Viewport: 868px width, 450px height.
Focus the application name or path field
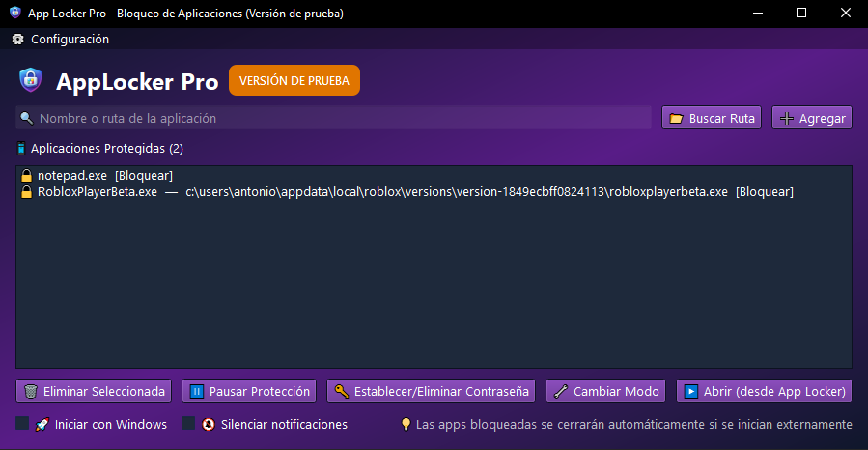tap(333, 118)
